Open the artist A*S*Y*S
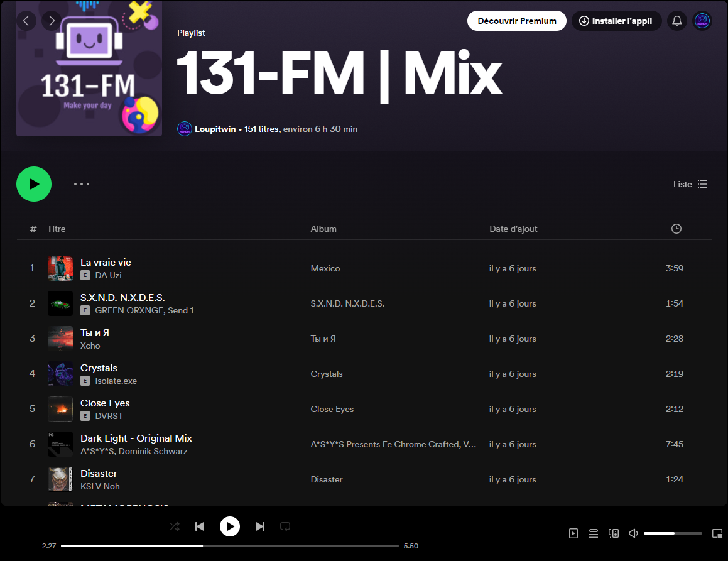The width and height of the screenshot is (728, 561). [x=98, y=452]
